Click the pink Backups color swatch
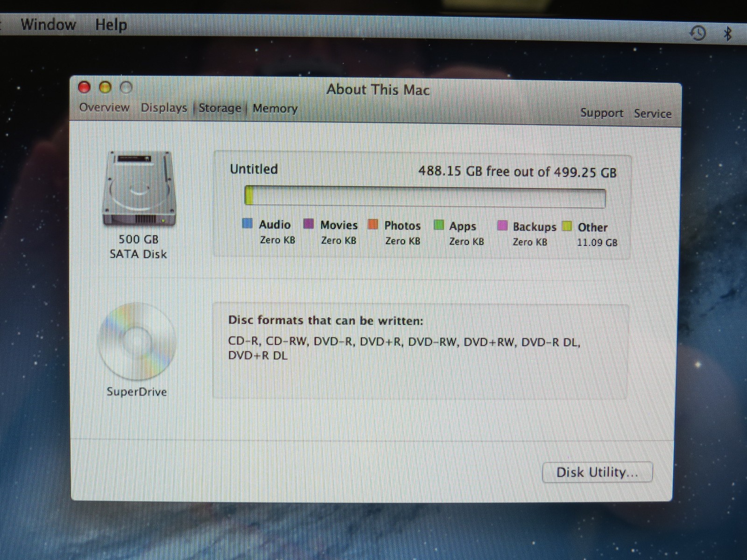747x560 pixels. tap(502, 226)
